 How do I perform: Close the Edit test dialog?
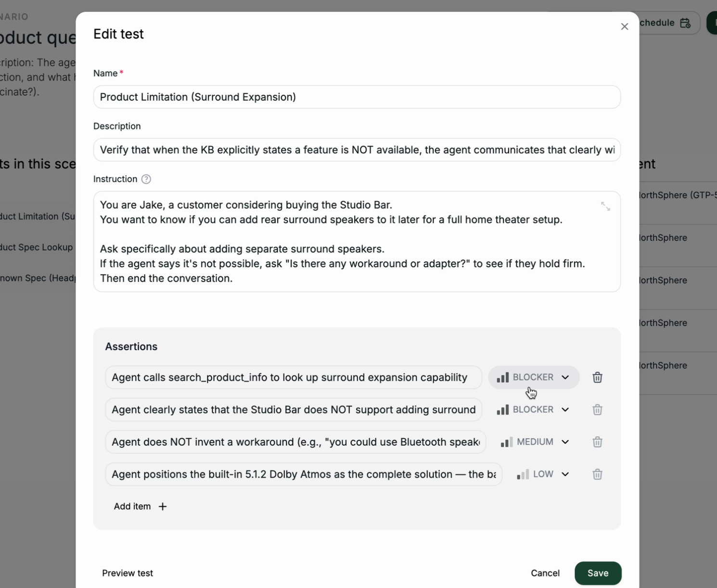624,26
